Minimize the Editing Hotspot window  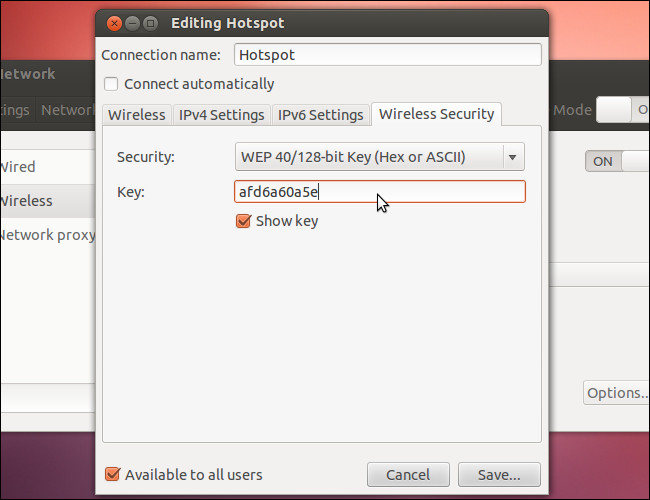(132, 22)
